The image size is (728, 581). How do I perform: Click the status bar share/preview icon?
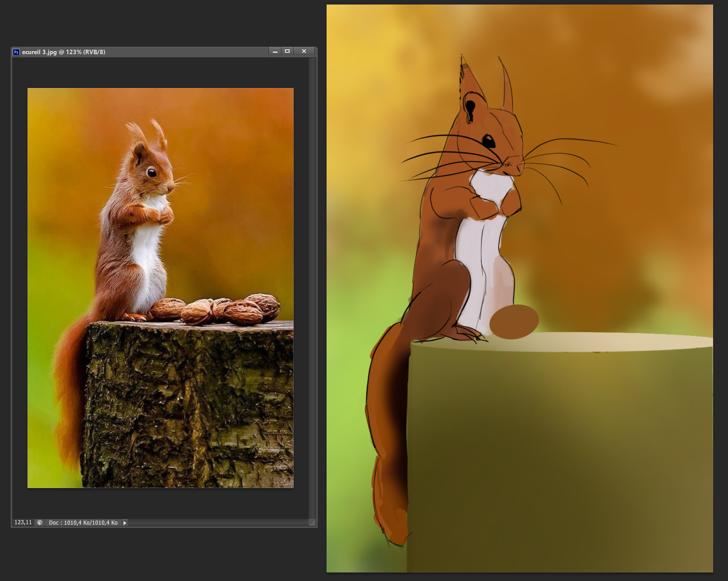[x=40, y=522]
